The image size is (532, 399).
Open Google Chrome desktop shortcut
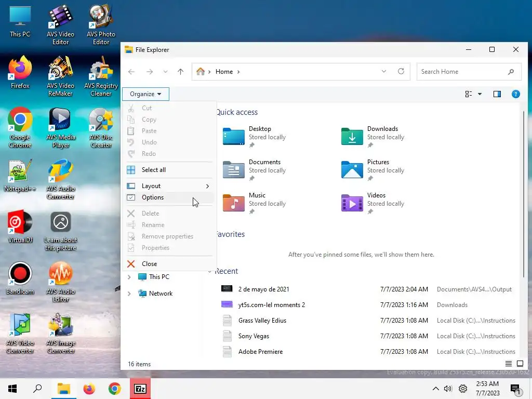click(20, 128)
